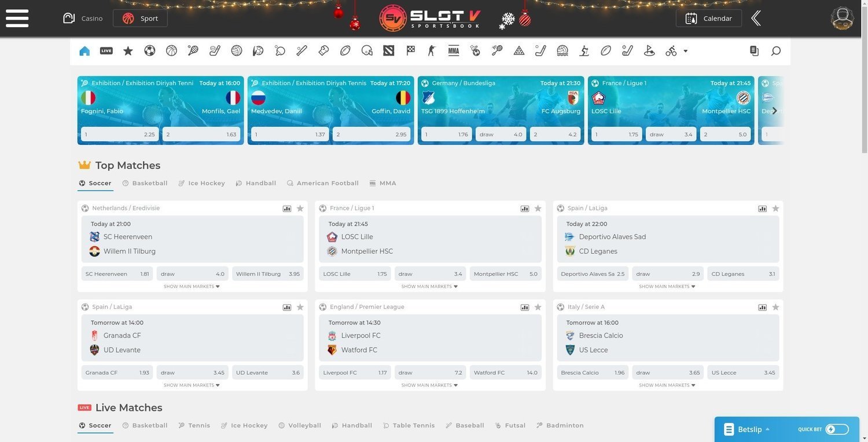Viewport: 868px width, 442px height.
Task: Select the Counter-Strike shooter icon
Action: (432, 51)
